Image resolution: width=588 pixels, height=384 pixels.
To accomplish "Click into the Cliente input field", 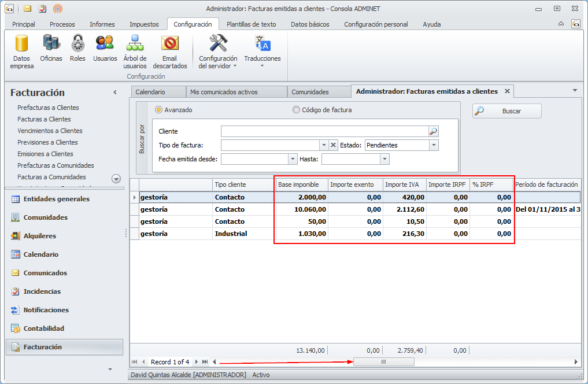I will (324, 131).
